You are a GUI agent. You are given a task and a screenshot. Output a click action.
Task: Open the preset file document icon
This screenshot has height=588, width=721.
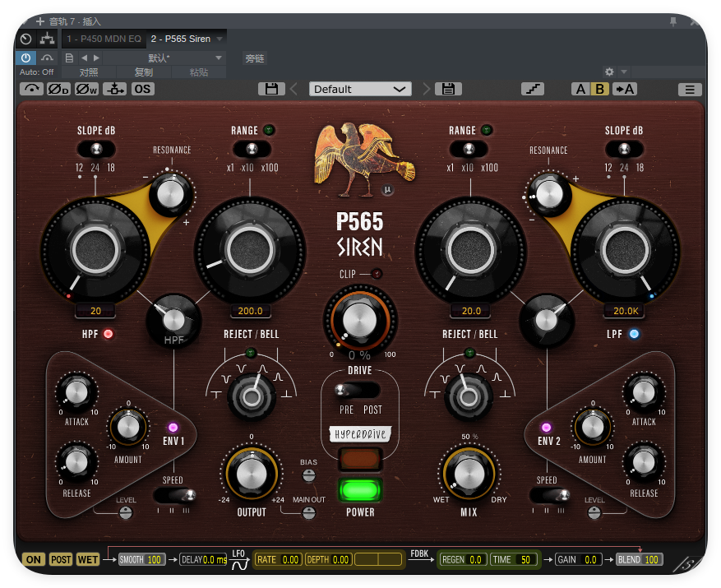coord(69,58)
